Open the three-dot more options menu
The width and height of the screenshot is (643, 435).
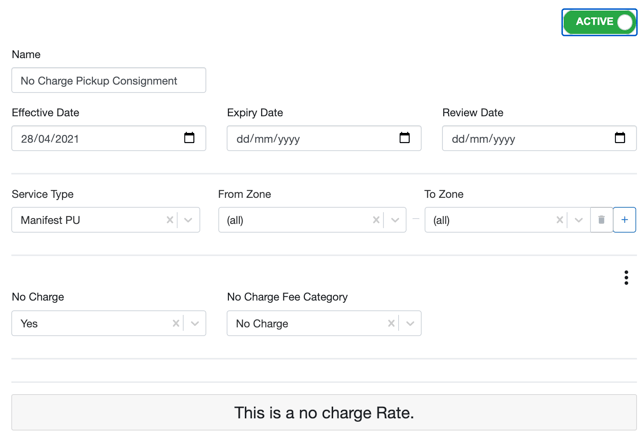coord(626,277)
